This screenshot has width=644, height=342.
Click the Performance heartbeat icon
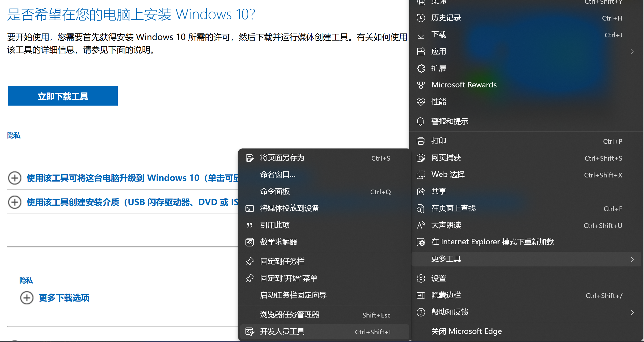[x=421, y=102]
